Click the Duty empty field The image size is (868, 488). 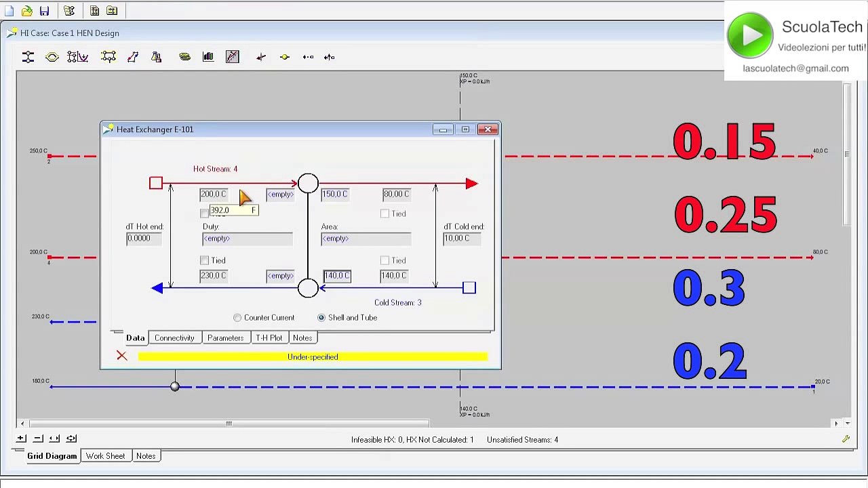(x=248, y=239)
